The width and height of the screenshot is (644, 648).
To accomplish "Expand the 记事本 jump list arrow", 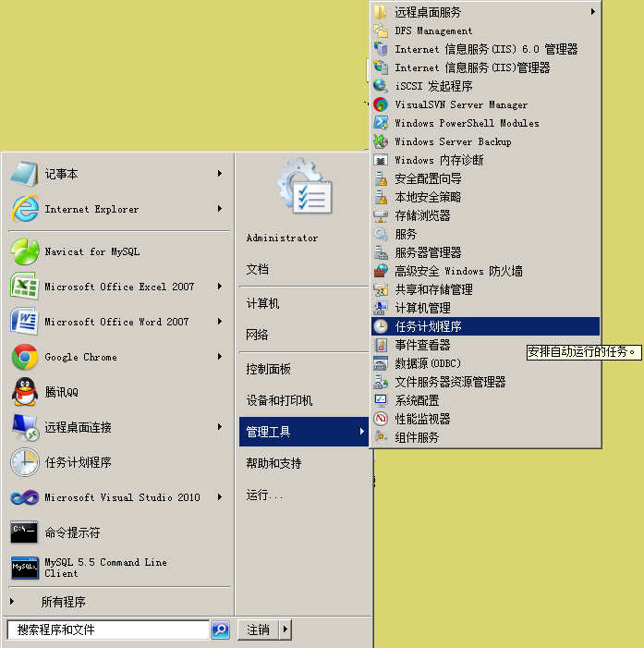I will pyautogui.click(x=220, y=174).
